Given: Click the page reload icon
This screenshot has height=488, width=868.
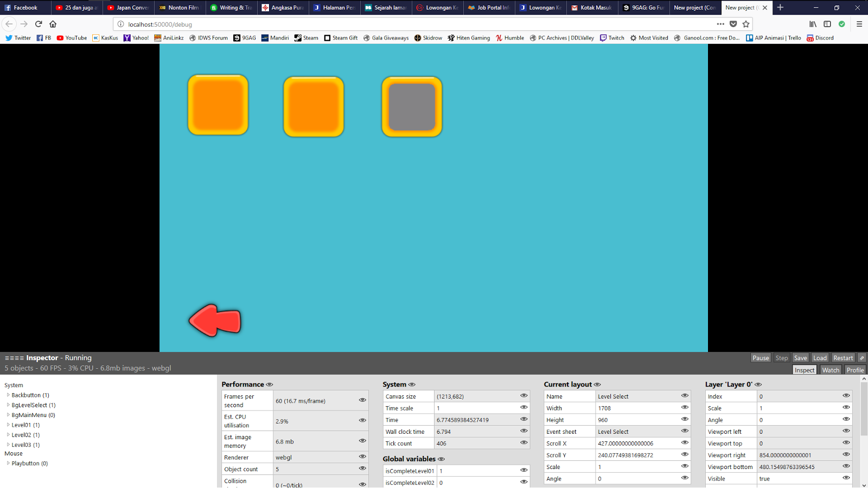Looking at the screenshot, I should click(38, 24).
